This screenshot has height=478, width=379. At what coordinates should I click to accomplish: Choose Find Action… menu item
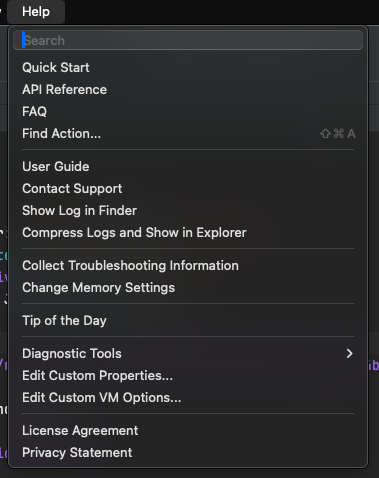pos(188,134)
